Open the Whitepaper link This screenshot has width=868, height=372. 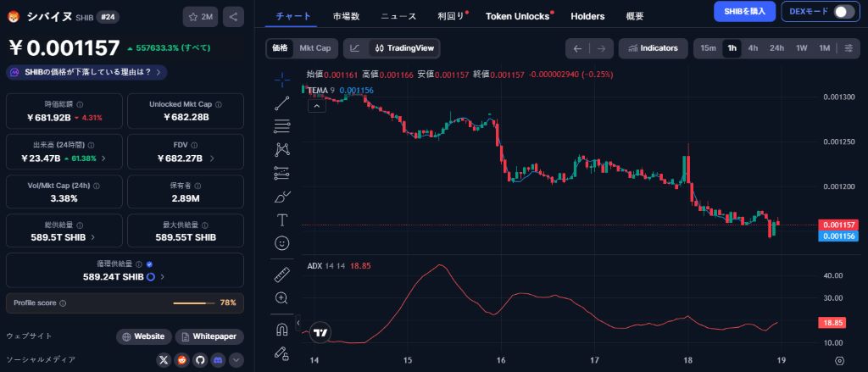(x=210, y=336)
